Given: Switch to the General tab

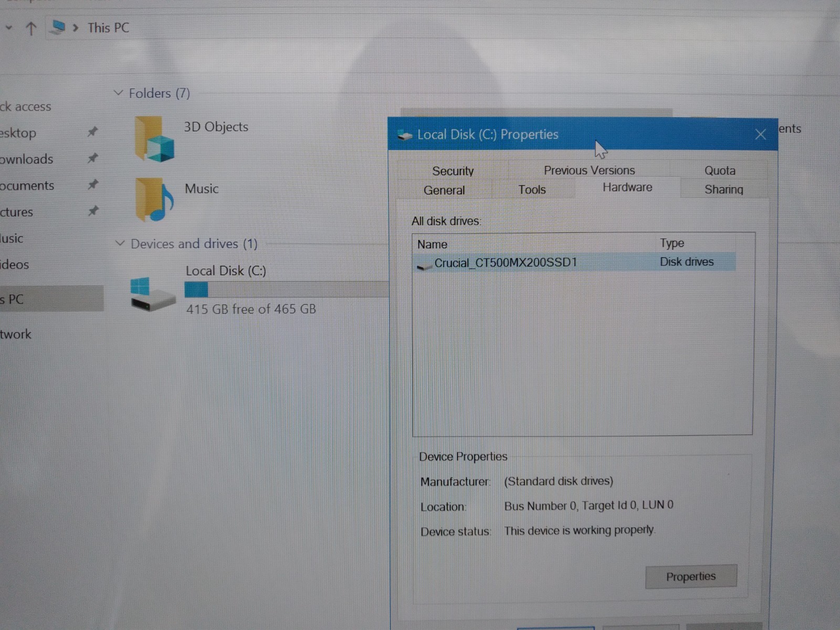Looking at the screenshot, I should [x=444, y=190].
